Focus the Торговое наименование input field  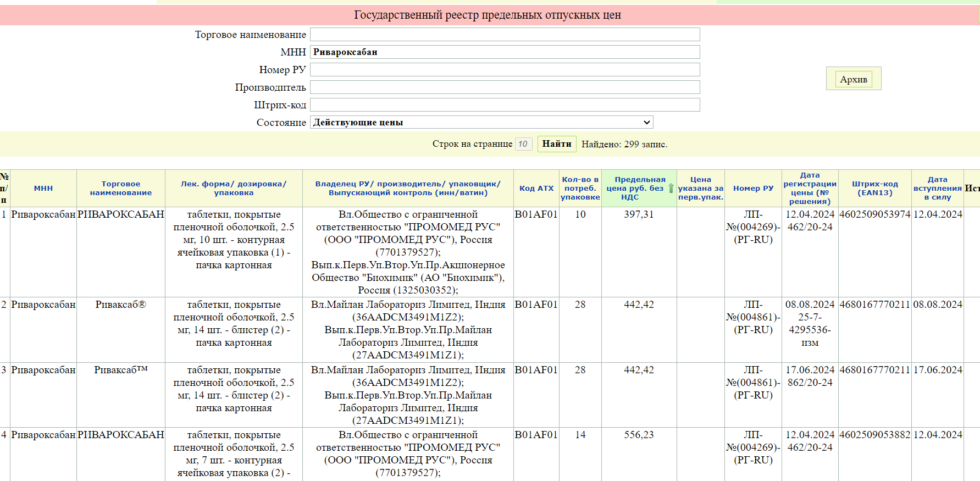click(x=505, y=35)
